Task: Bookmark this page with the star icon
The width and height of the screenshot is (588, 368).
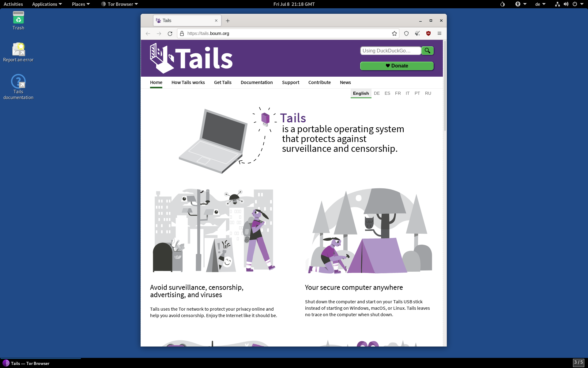Action: [394, 33]
